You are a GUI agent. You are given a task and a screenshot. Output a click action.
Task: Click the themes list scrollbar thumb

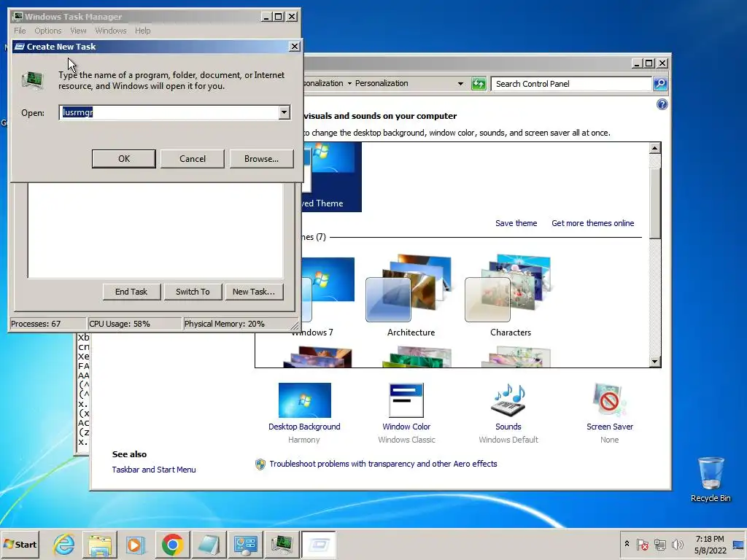(x=654, y=203)
